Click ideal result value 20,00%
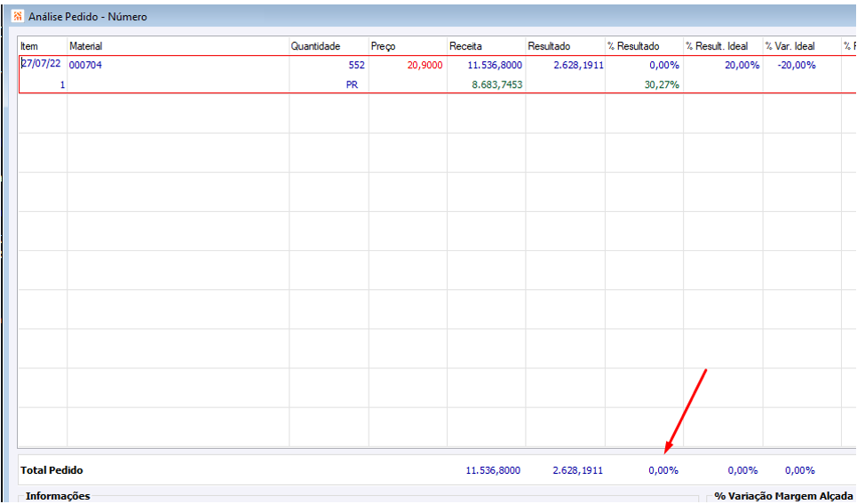The height and width of the screenshot is (504, 857). (742, 65)
